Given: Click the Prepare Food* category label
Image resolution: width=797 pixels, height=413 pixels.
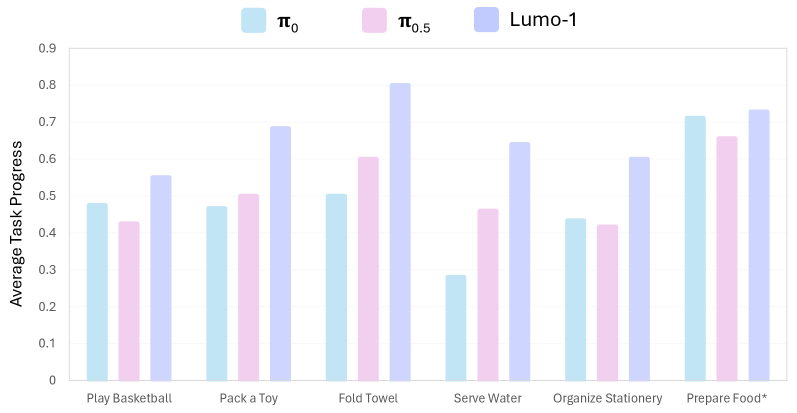Looking at the screenshot, I should (727, 398).
